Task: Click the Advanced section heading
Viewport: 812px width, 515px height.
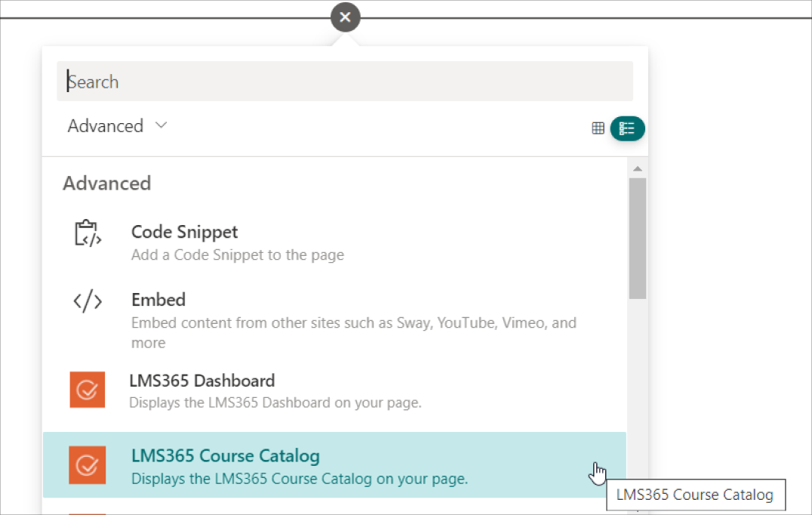Action: (106, 183)
